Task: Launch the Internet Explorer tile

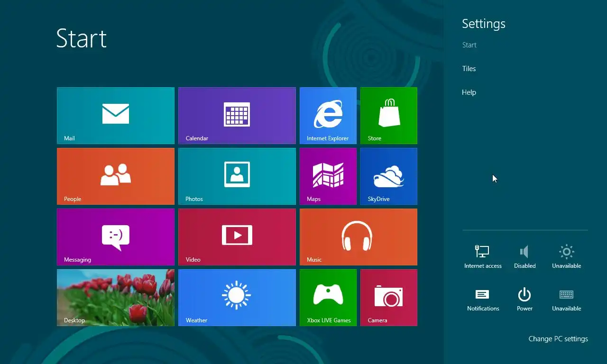Action: point(328,116)
